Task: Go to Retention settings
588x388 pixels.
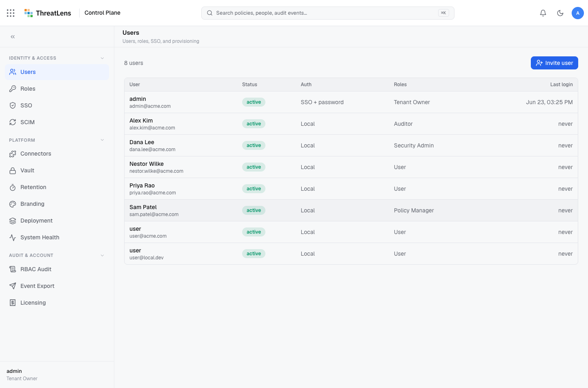Action: pyautogui.click(x=57, y=187)
